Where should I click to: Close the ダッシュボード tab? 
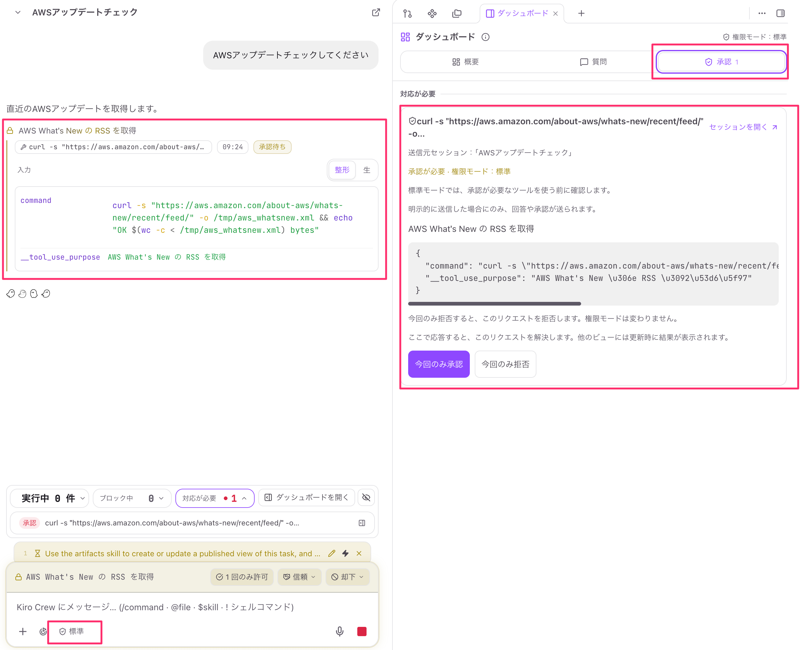point(555,14)
